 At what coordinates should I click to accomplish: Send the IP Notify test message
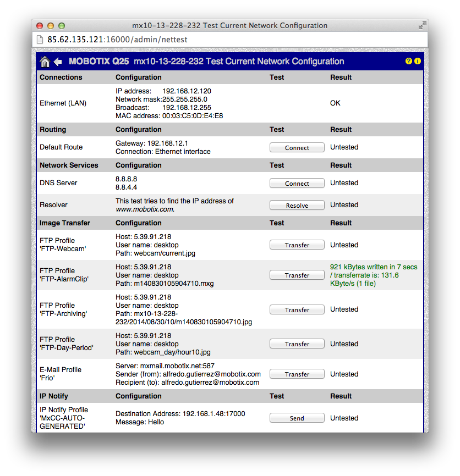[x=297, y=418]
